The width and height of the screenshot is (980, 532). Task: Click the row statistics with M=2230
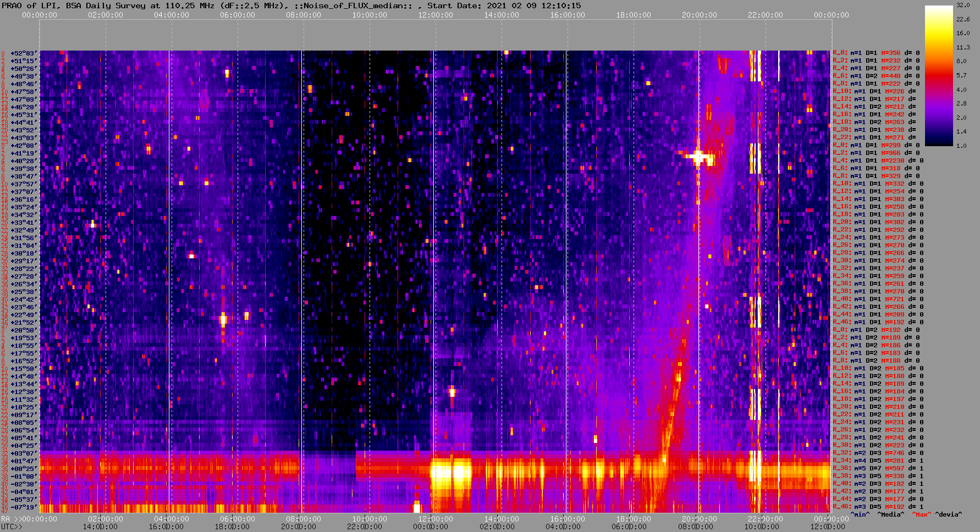pyautogui.click(x=878, y=161)
